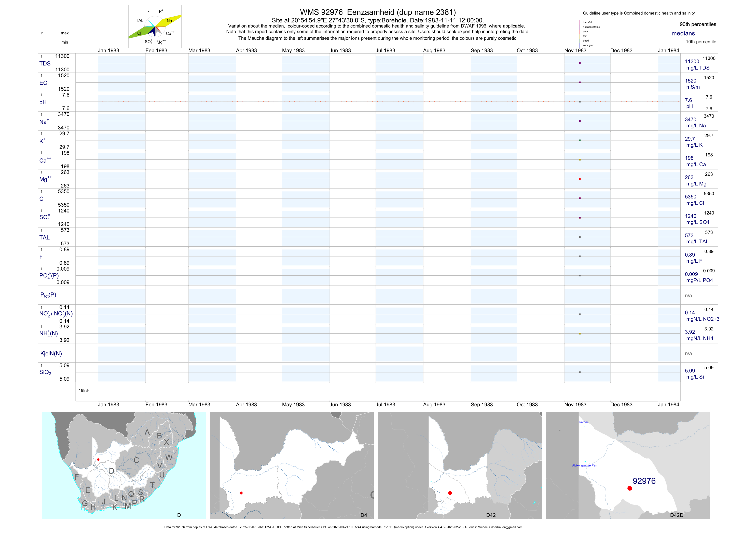Click the Katnael label on D42D map
The image size is (756, 535).
click(x=584, y=422)
